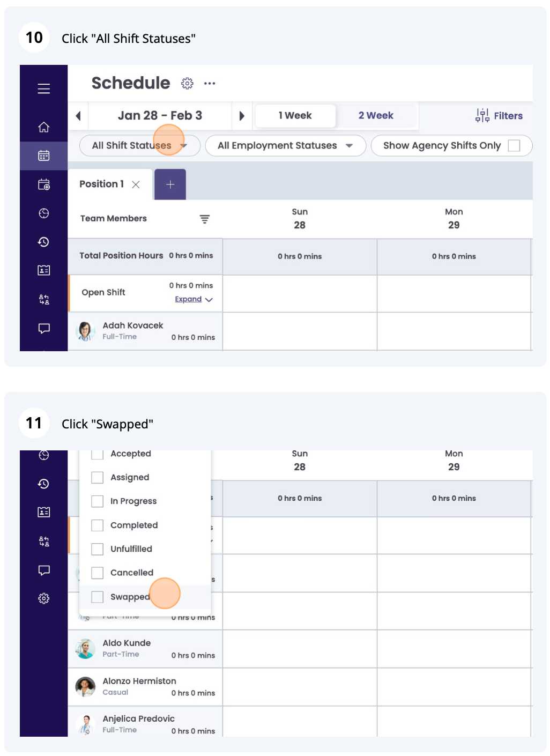This screenshot has height=756, width=550.
Task: Close the Position 1 tab
Action: point(136,184)
